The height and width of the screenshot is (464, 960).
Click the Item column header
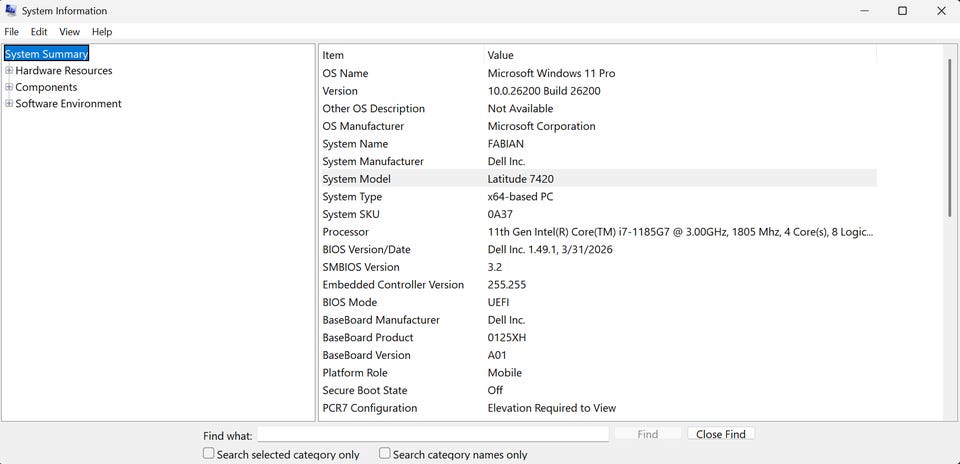[x=401, y=55]
